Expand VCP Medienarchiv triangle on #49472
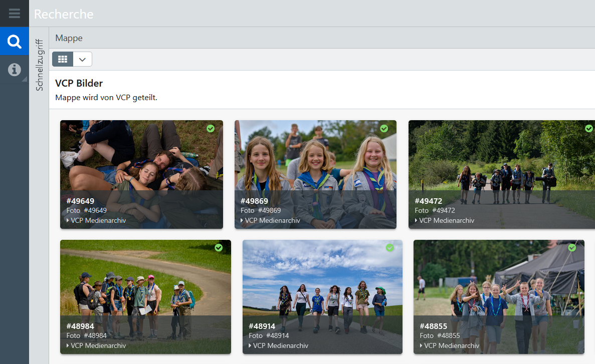 [416, 220]
